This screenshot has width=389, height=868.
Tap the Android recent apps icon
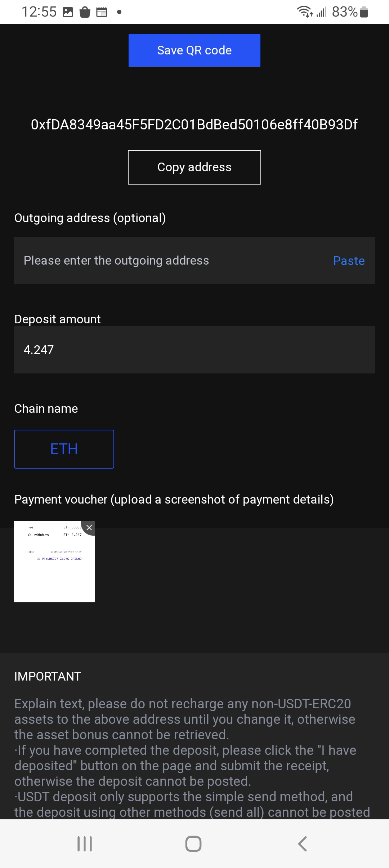[85, 844]
